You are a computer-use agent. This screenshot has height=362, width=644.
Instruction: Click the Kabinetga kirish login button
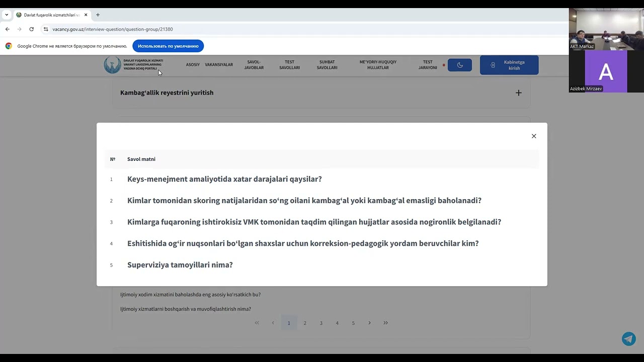[x=509, y=65]
